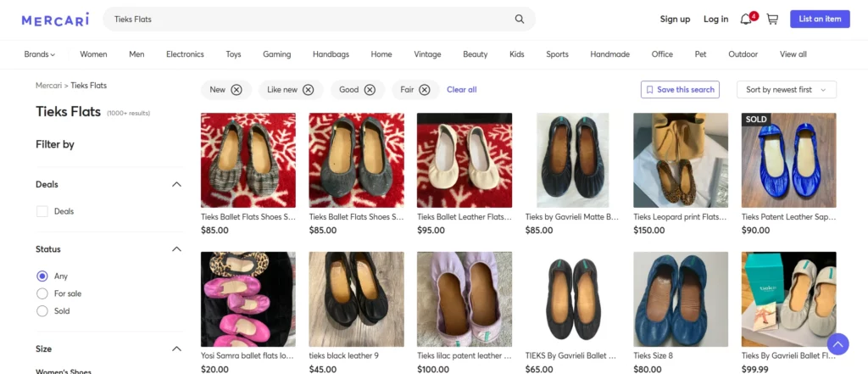Open the Women category
Viewport: 868px width, 374px height.
pos(93,54)
